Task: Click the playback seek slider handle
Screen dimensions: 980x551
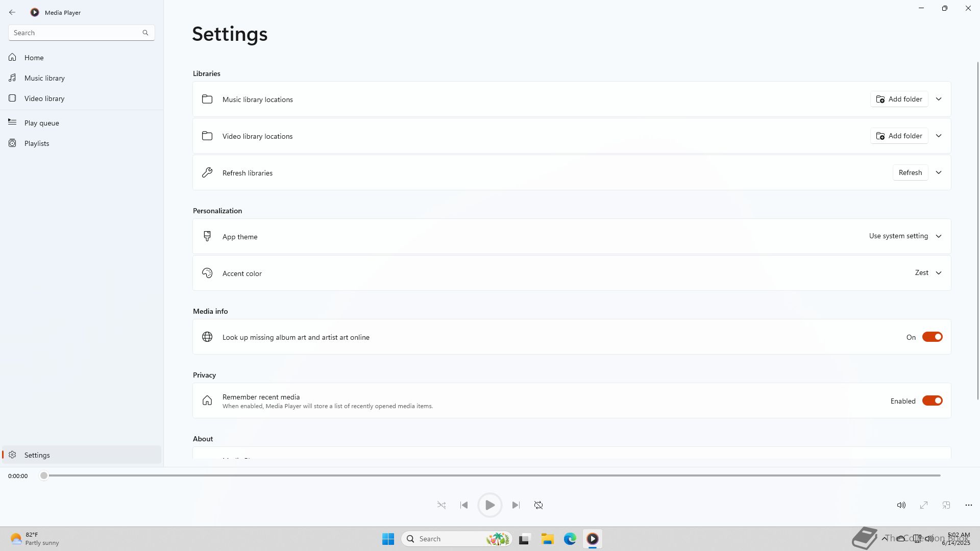Action: click(x=44, y=475)
